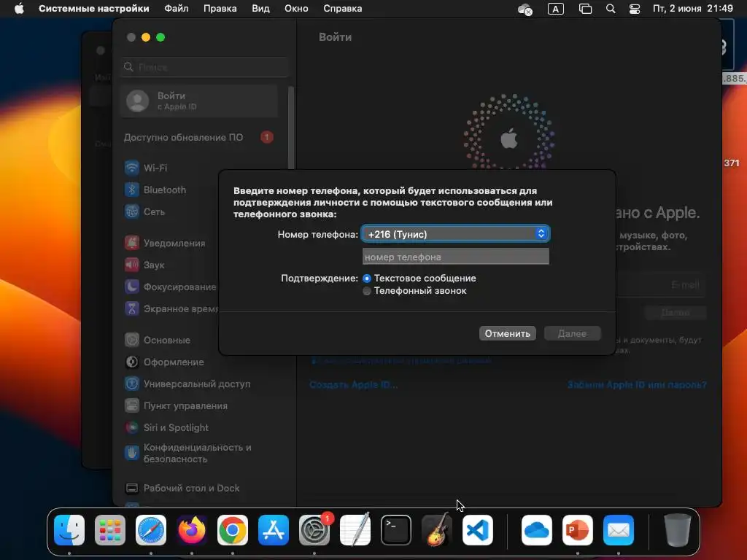Open Mail from the Dock
This screenshot has height=560, width=747.
[x=619, y=530]
